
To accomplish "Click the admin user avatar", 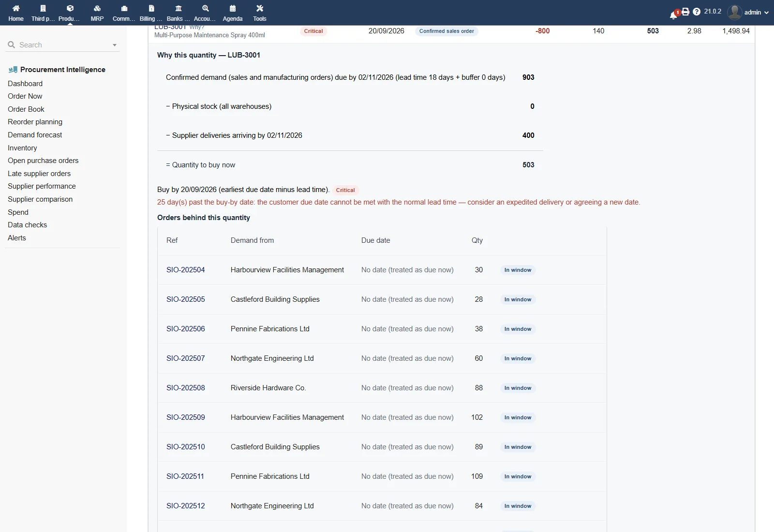I will click(734, 12).
